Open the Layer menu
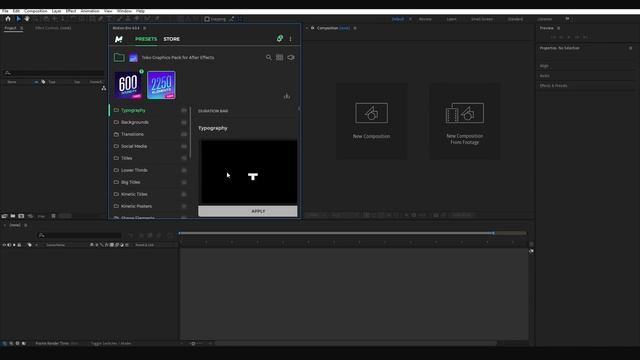This screenshot has height=360, width=640. click(x=56, y=11)
